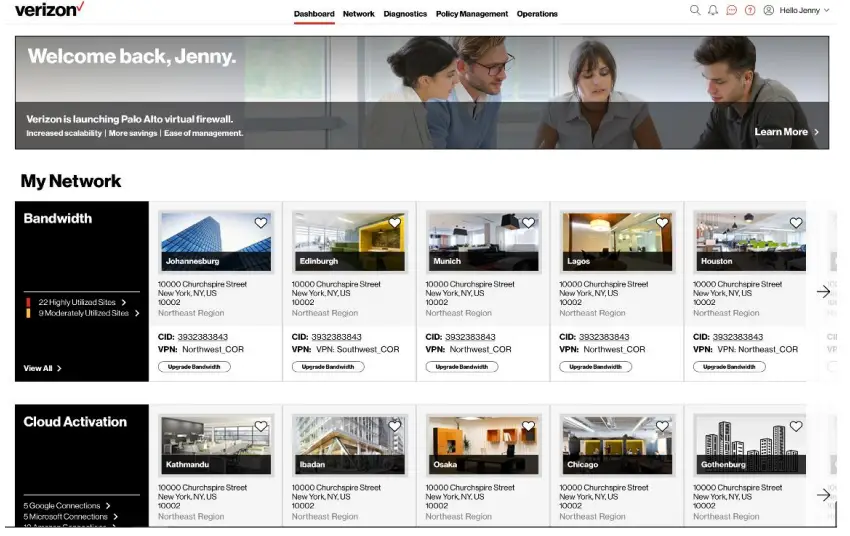Viewport: 850px width, 536px height.
Task: Click the Cloud Activation panel heading
Action: pyautogui.click(x=75, y=422)
